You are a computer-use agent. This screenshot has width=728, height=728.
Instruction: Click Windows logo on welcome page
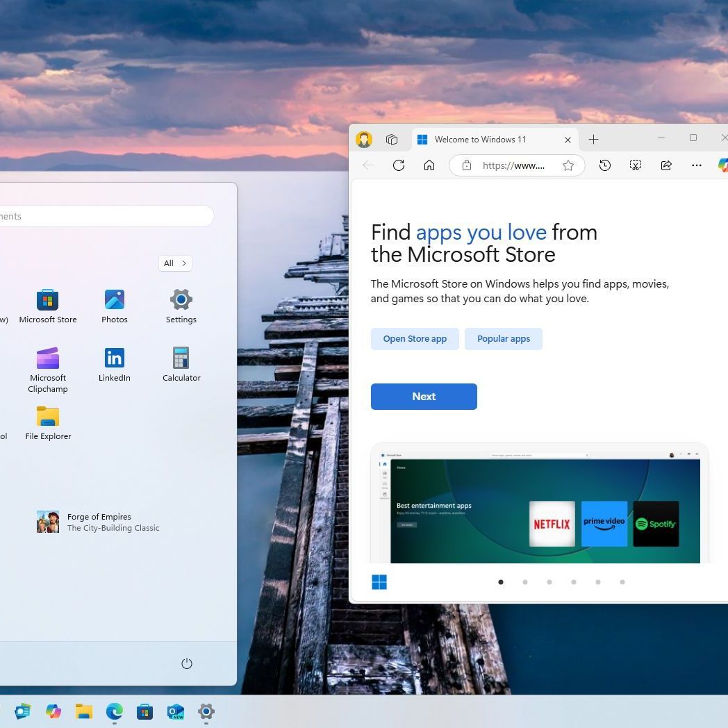pyautogui.click(x=379, y=581)
